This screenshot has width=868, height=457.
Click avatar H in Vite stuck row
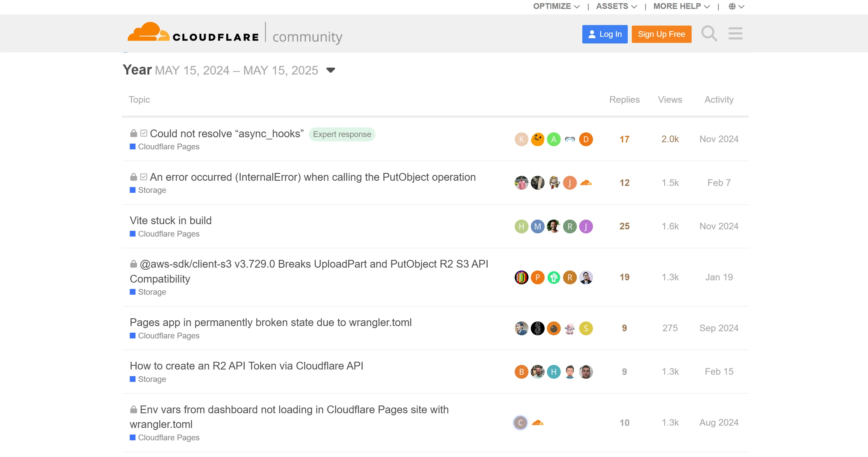click(x=521, y=226)
